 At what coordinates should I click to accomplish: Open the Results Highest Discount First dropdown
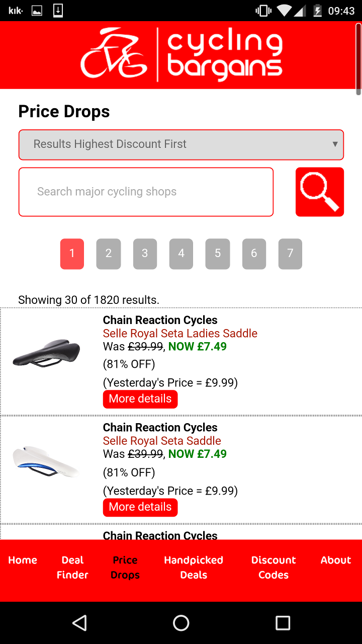coord(181,144)
